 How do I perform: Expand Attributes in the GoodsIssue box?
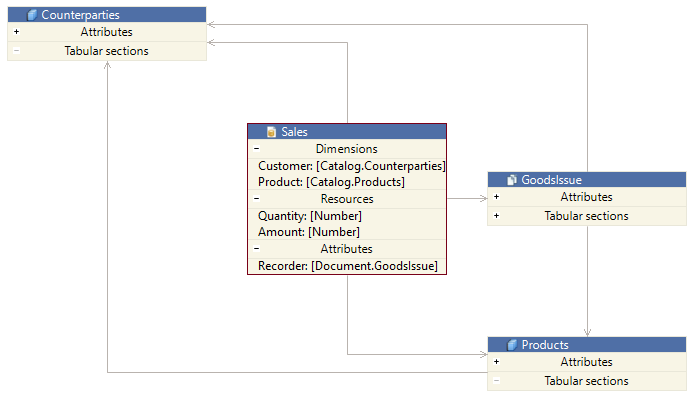(x=496, y=198)
